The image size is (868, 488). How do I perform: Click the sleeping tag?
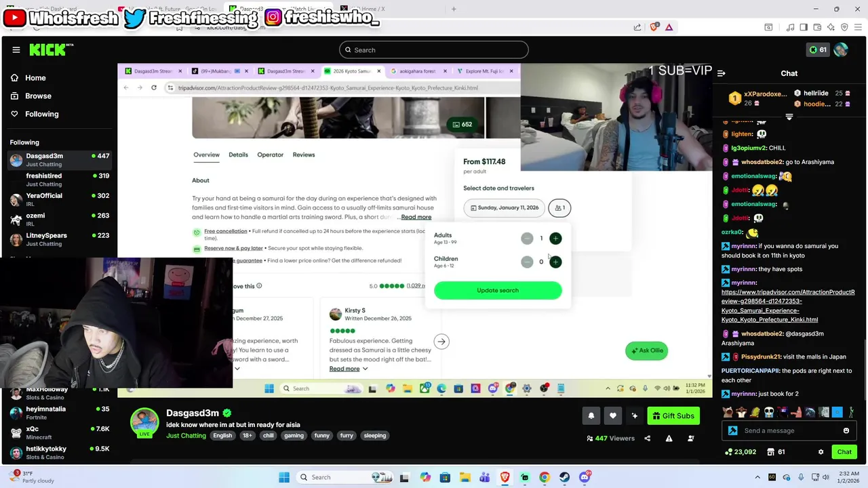click(x=374, y=436)
